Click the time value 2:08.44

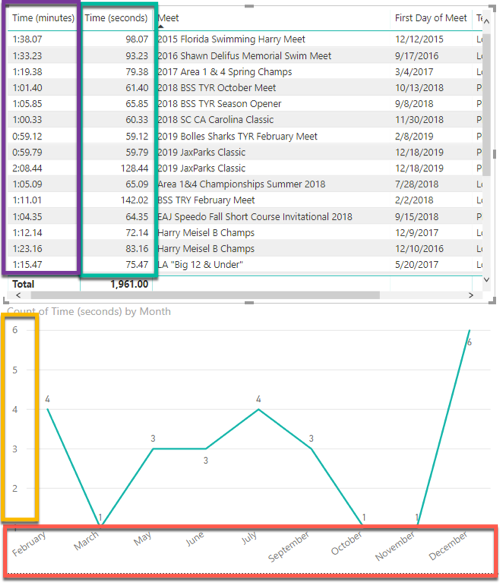click(27, 168)
